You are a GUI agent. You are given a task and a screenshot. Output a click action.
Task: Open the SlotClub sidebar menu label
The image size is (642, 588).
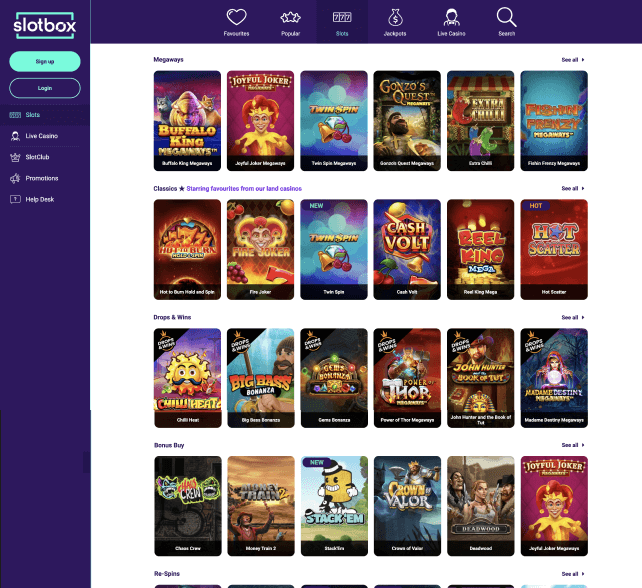[x=37, y=157]
